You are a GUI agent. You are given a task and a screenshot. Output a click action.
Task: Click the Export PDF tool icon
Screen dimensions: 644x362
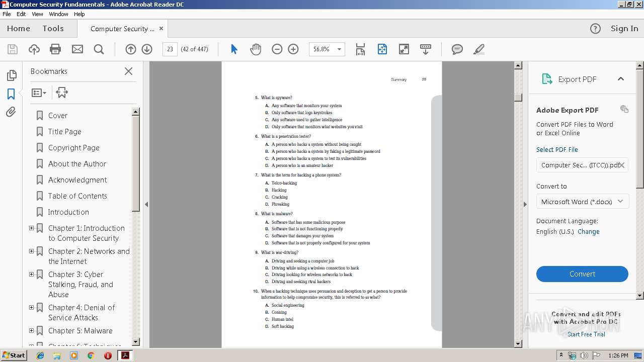pos(547,79)
